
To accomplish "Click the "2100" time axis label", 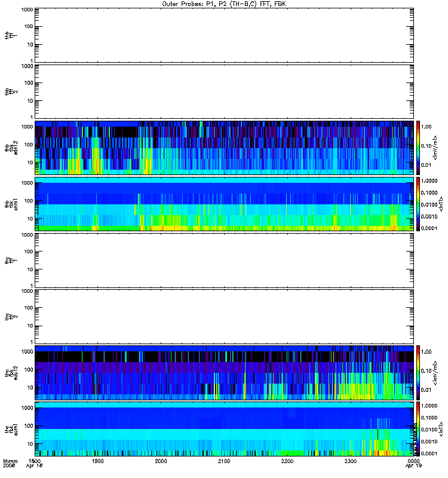I will [224, 461].
